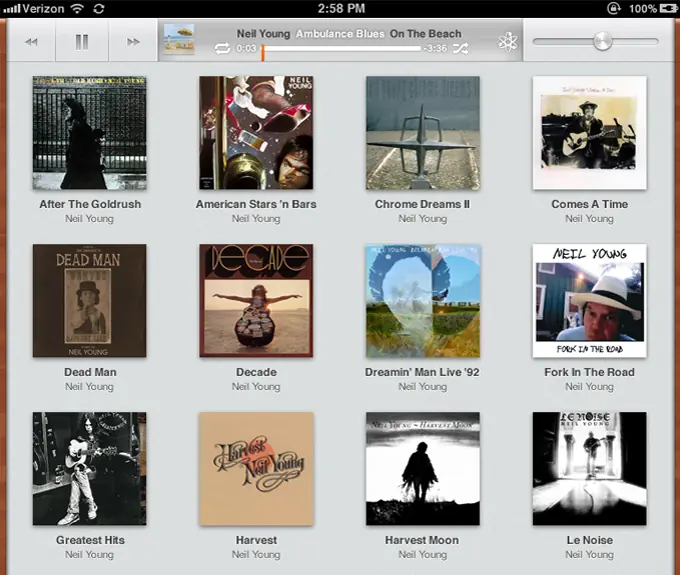Tap the Wi-Fi status icon
This screenshot has width=680, height=575.
click(x=77, y=9)
